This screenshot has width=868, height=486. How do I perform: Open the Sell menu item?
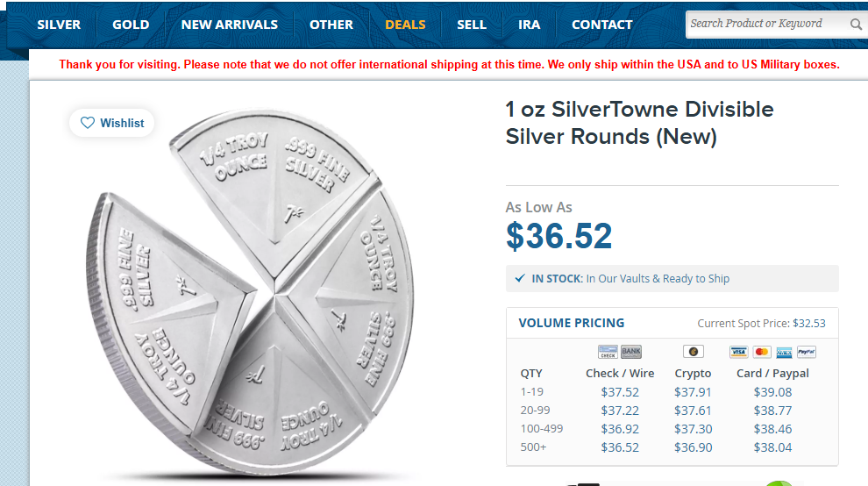(472, 25)
